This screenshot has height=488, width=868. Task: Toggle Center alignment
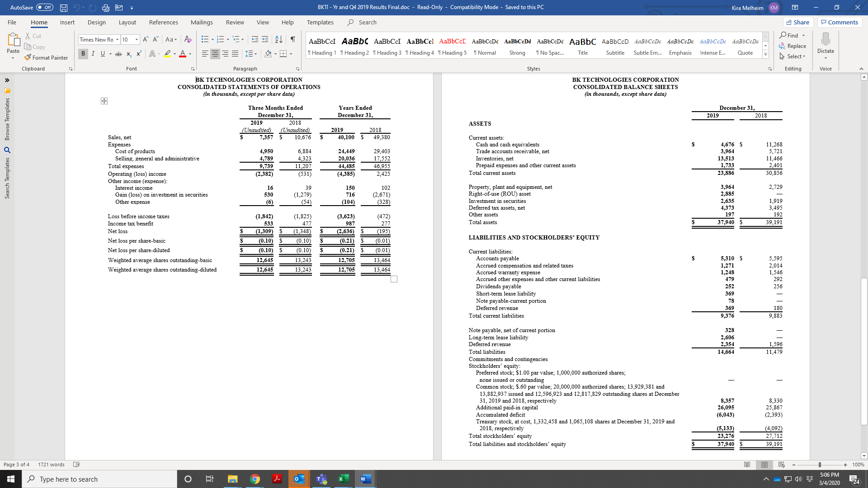[215, 54]
